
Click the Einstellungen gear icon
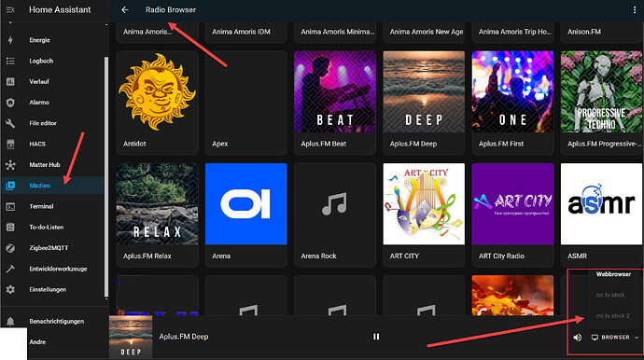coord(10,289)
